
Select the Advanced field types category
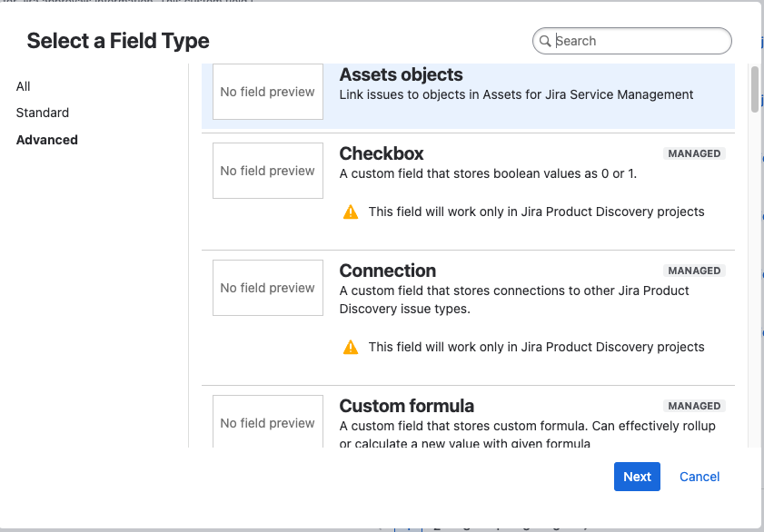click(x=46, y=140)
